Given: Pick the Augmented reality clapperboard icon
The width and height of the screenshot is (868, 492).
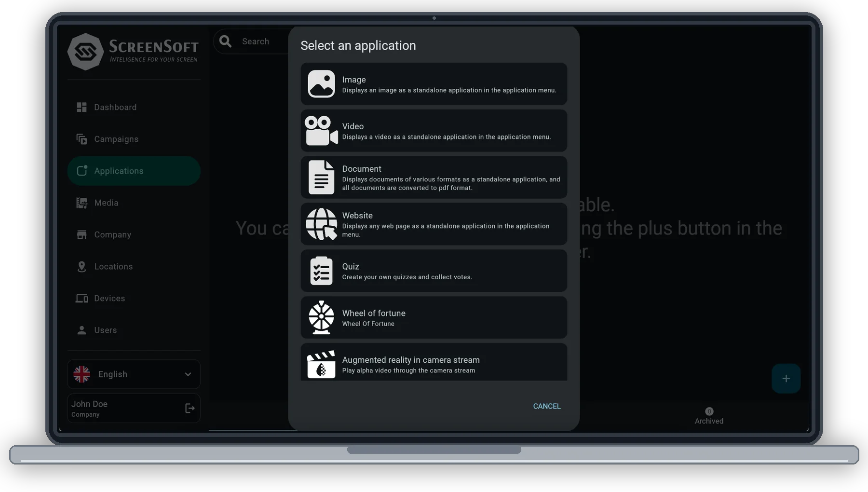Looking at the screenshot, I should tap(321, 364).
